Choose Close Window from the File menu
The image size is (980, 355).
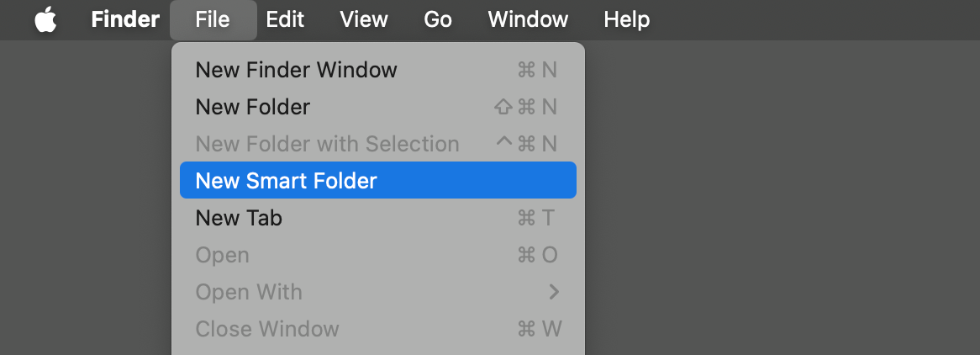267,329
